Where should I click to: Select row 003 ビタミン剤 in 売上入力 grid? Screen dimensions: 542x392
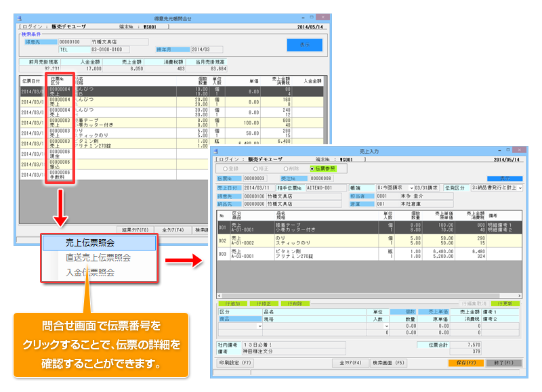[369, 254]
